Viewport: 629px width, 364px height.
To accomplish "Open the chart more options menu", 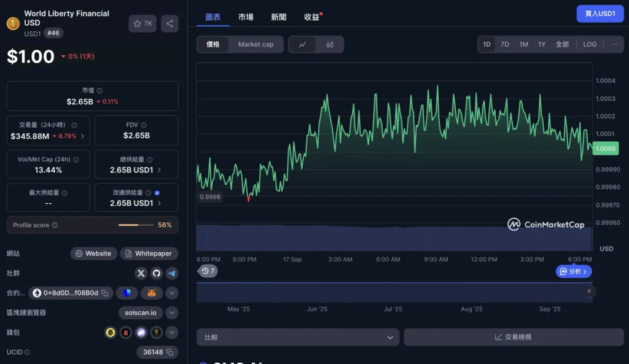I will click(614, 44).
